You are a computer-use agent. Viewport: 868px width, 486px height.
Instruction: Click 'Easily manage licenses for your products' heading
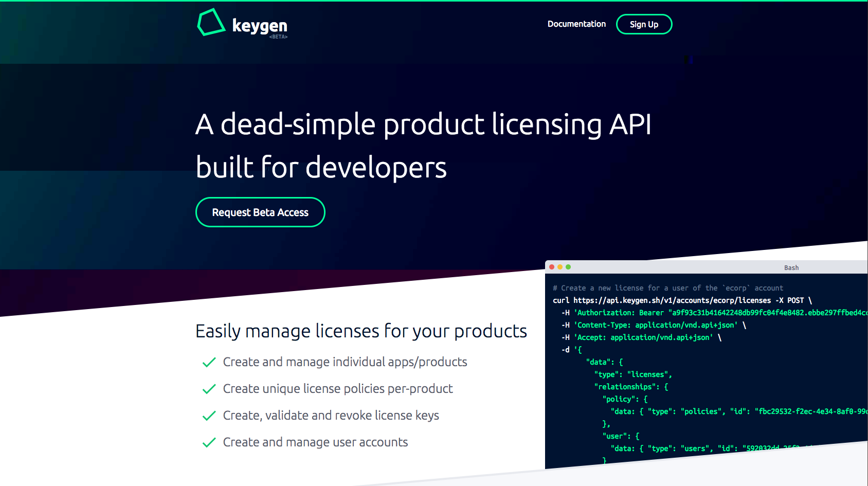[361, 331]
